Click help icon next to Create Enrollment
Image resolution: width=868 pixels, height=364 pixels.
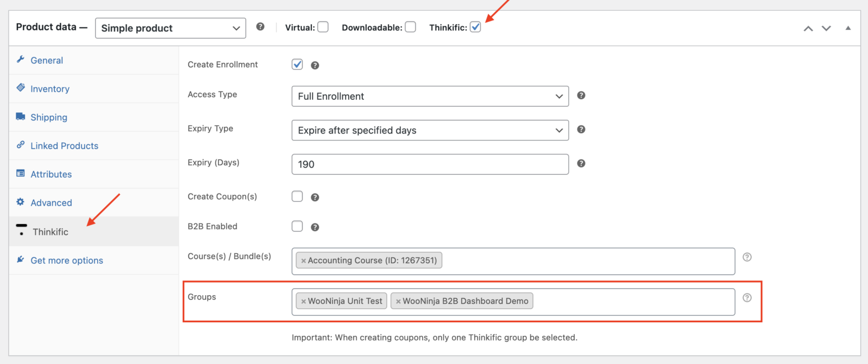coord(315,66)
